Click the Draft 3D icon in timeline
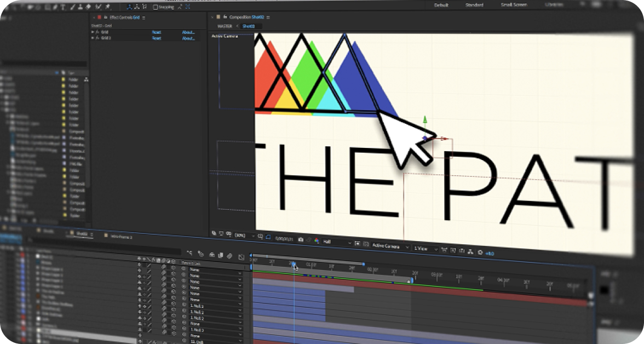Viewport: 644px width, 344px height. click(x=200, y=254)
